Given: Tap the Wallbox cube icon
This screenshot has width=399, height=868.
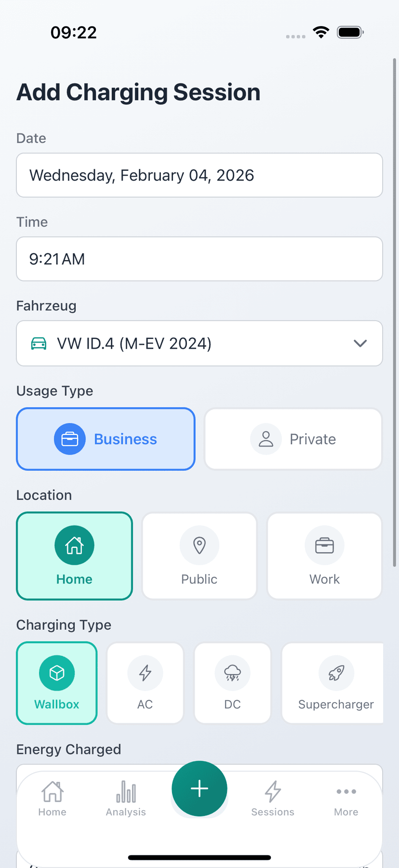Looking at the screenshot, I should (x=57, y=673).
